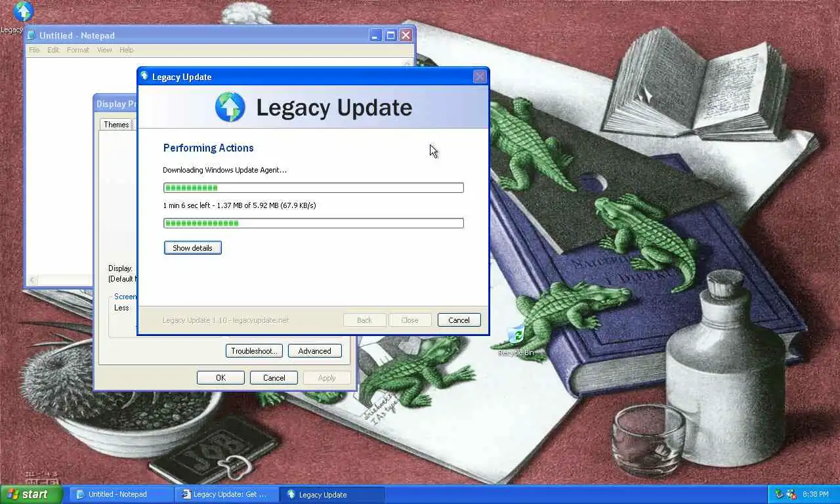Viewport: 840px width, 504px height.
Task: Open the Help menu in Notepad
Action: [126, 50]
